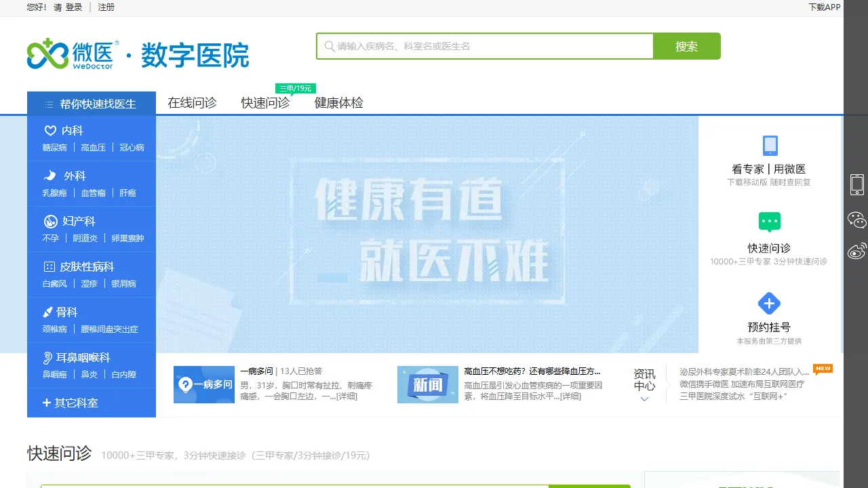Viewport: 868px width, 488px height.
Task: Click the 注册 link at top left
Action: [106, 7]
